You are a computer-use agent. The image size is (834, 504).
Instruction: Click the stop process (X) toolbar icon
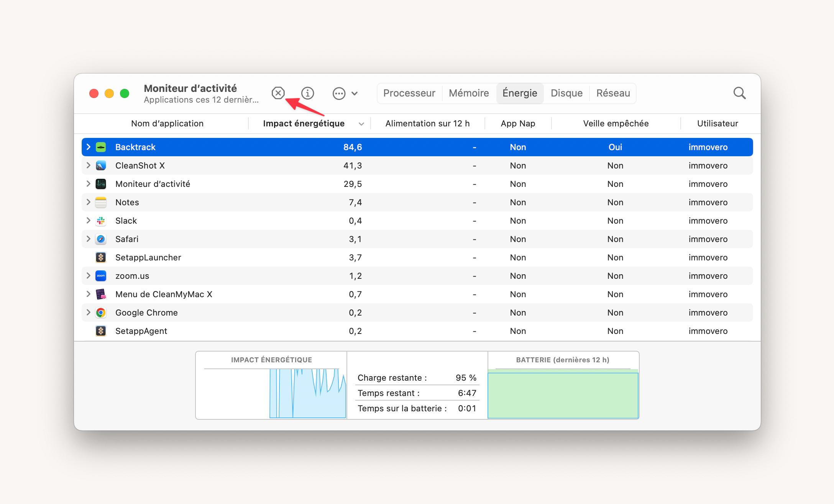(278, 93)
